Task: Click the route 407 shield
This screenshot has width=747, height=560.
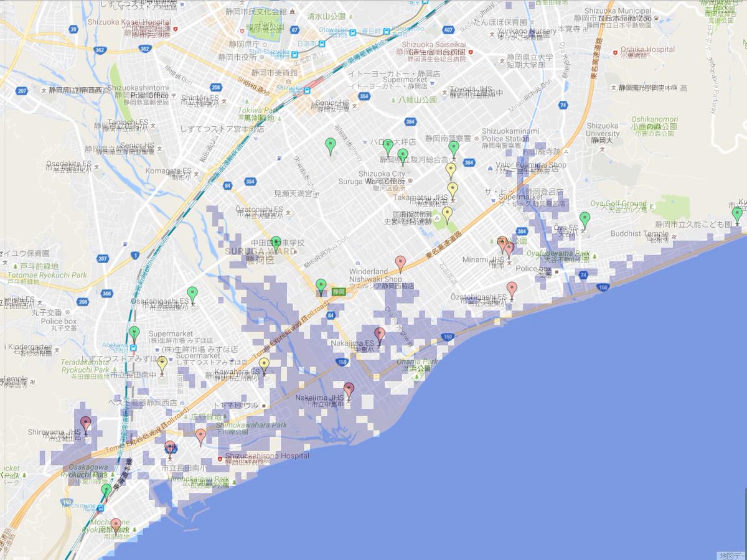Action: click(x=449, y=29)
